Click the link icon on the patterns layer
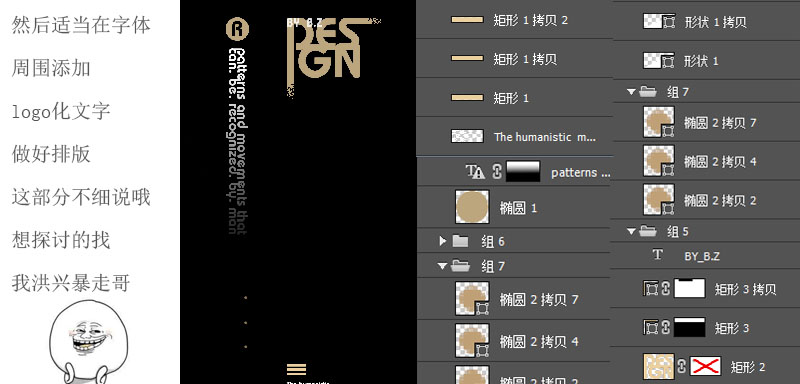This screenshot has width=800, height=384. (x=497, y=172)
